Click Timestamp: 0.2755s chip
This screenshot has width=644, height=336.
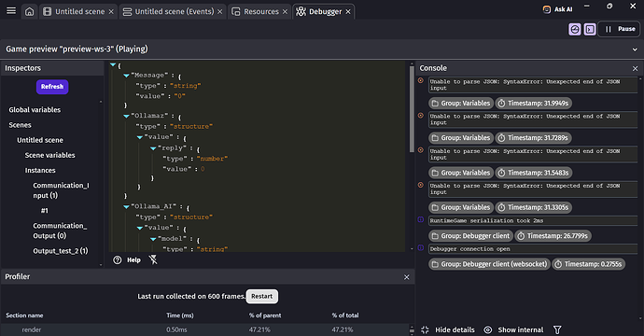tap(589, 264)
